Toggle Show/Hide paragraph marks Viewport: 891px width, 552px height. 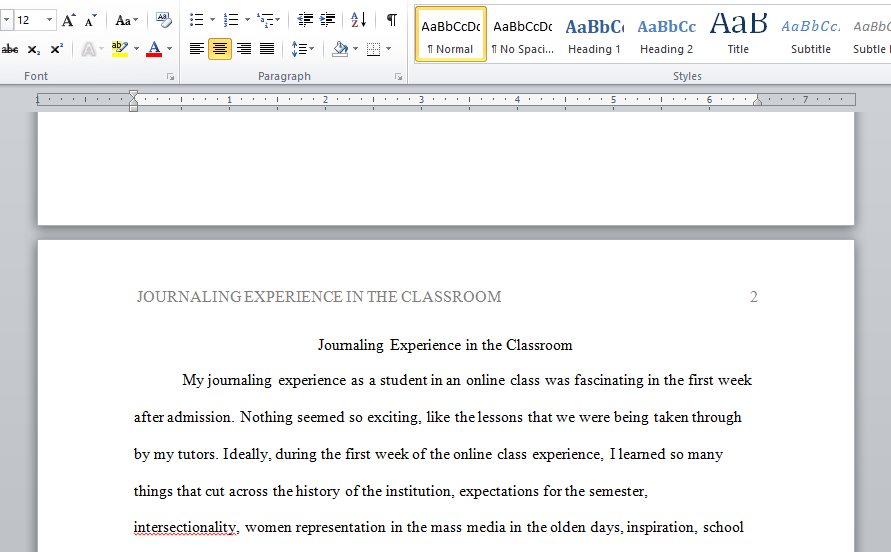click(x=392, y=20)
